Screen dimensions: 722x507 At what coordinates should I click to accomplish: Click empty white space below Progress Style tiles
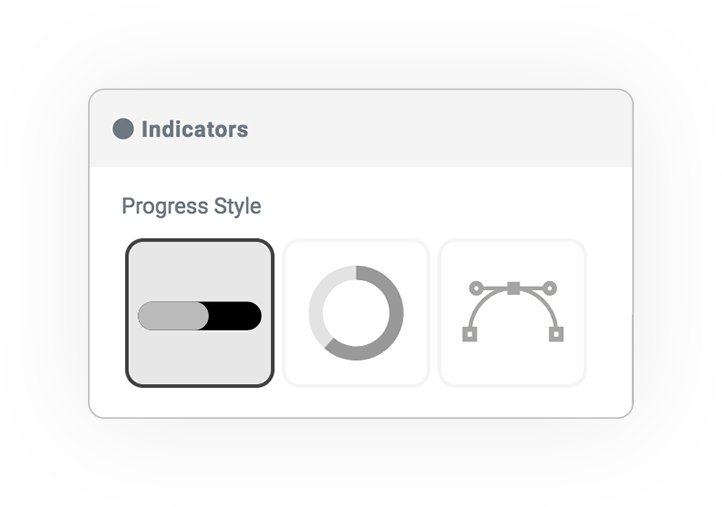pyautogui.click(x=361, y=402)
